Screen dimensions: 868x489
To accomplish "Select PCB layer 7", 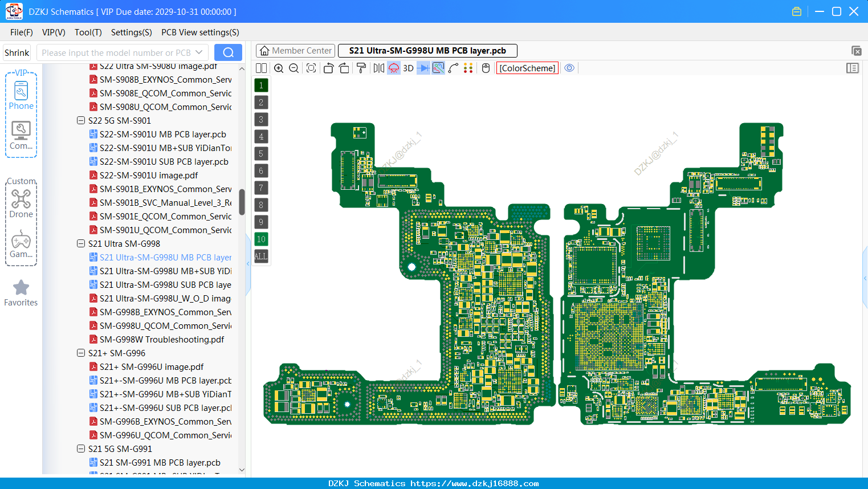I will (261, 188).
